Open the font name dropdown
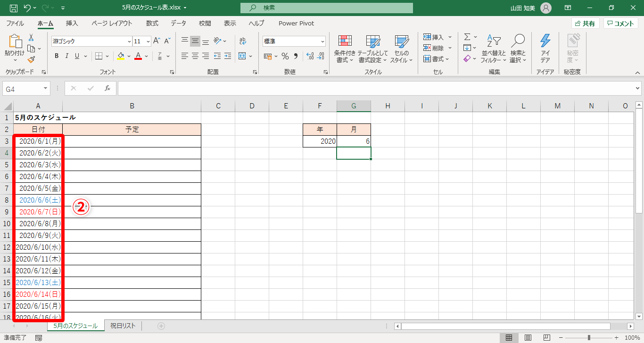Viewport: 644px width, 343px height. (129, 41)
